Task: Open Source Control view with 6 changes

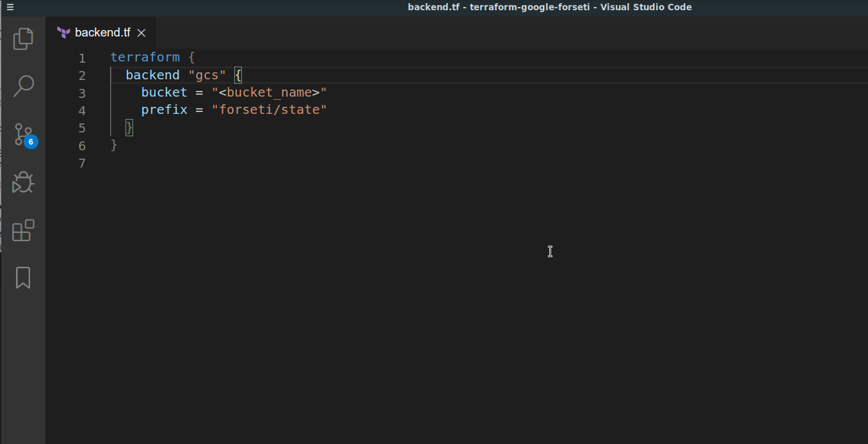Action: 24,135
